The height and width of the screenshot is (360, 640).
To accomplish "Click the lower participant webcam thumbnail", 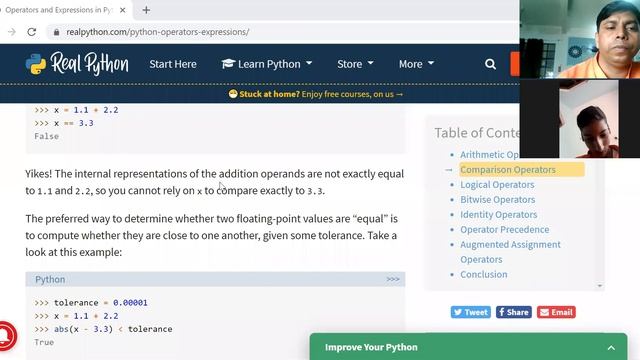I will pyautogui.click(x=580, y=119).
